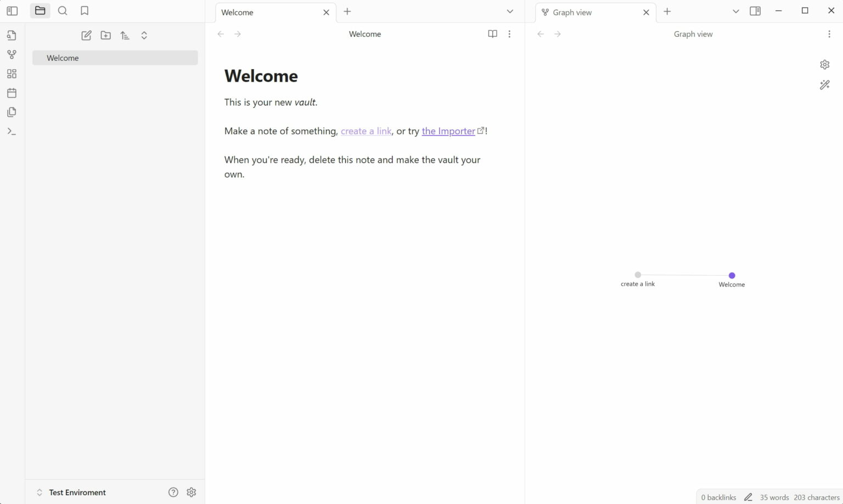Viewport: 843px width, 504px height.
Task: Toggle reading view for Welcome note
Action: tap(492, 33)
